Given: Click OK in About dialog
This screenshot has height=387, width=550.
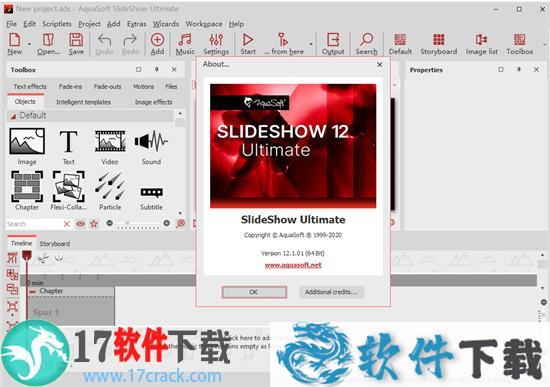Looking at the screenshot, I should 254,292.
